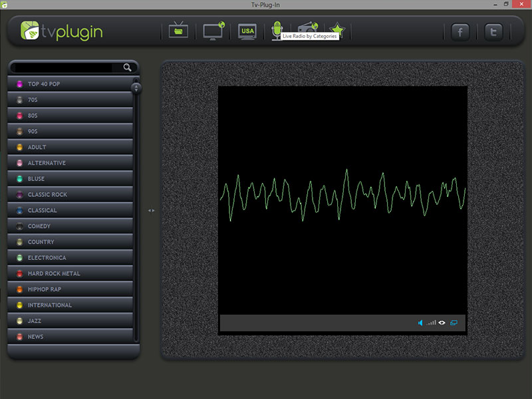This screenshot has width=532, height=399.
Task: Open the CLASSICAL category
Action: click(x=70, y=210)
